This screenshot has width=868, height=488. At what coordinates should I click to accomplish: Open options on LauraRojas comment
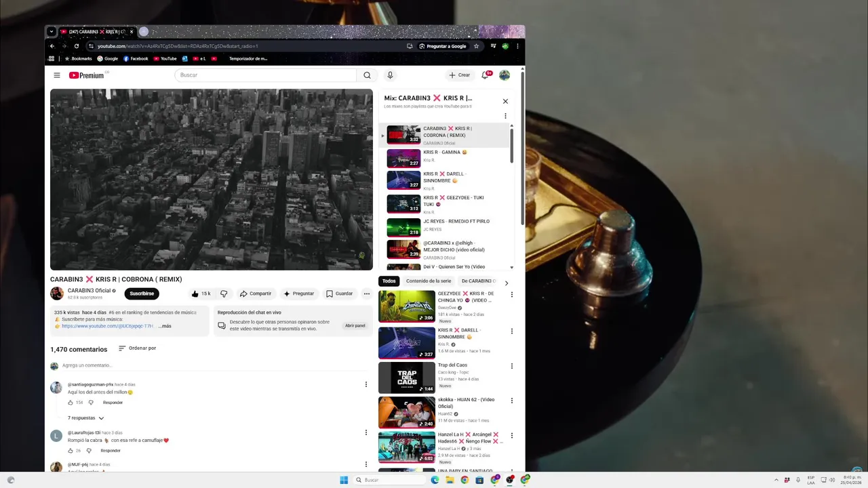366,432
